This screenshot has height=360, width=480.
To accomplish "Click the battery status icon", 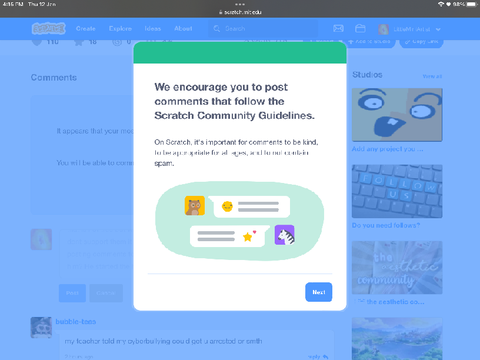I will tap(472, 4).
